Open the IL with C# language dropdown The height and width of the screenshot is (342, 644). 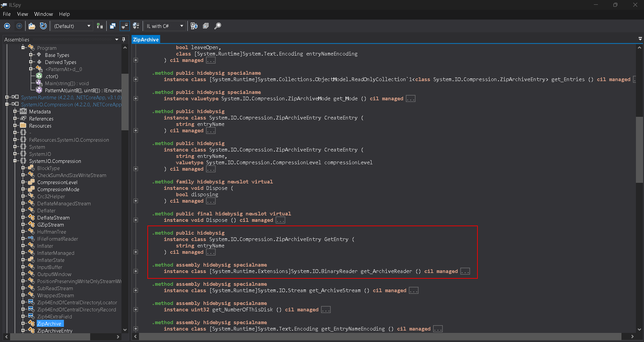point(165,26)
